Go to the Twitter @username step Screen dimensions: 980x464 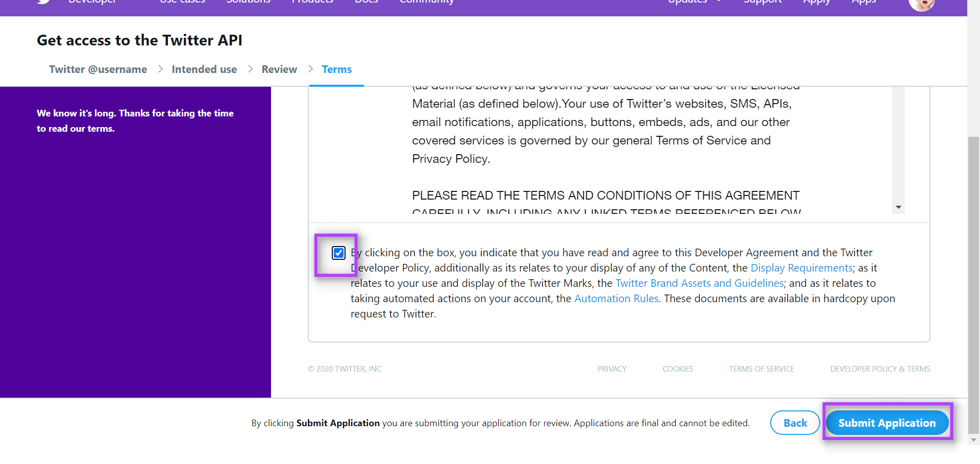pos(98,69)
